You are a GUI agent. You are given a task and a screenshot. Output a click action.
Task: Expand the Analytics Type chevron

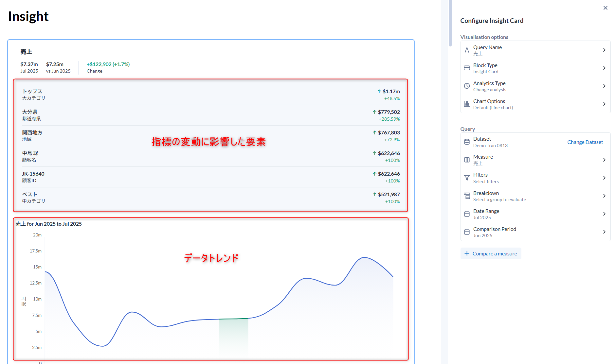pos(604,86)
